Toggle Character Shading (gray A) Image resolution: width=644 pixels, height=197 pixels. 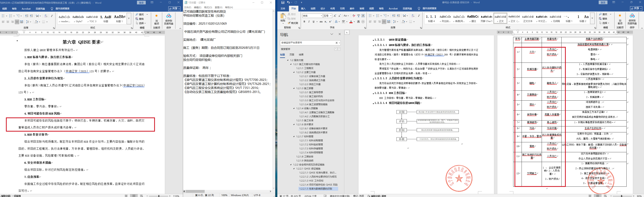(358, 22)
